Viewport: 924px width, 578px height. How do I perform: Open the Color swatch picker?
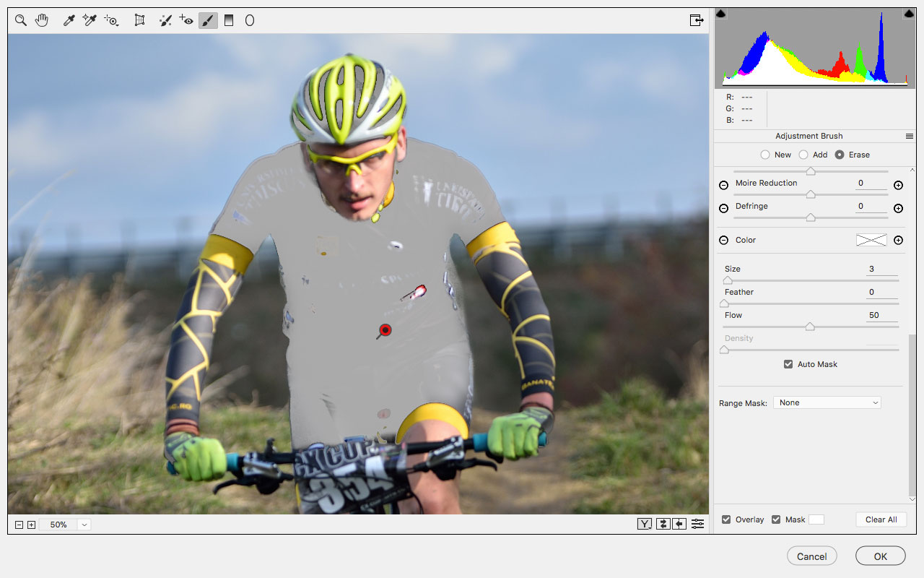[871, 240]
